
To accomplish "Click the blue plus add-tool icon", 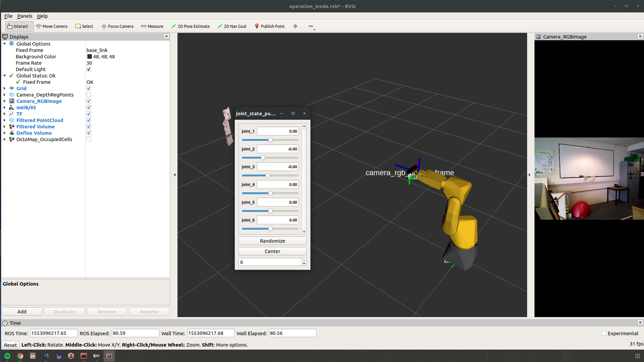I will click(295, 26).
